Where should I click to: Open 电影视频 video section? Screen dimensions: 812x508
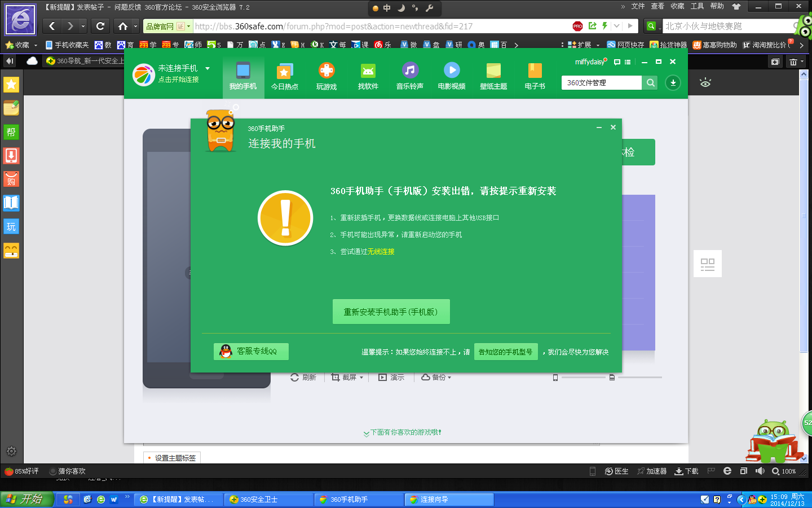pos(452,76)
